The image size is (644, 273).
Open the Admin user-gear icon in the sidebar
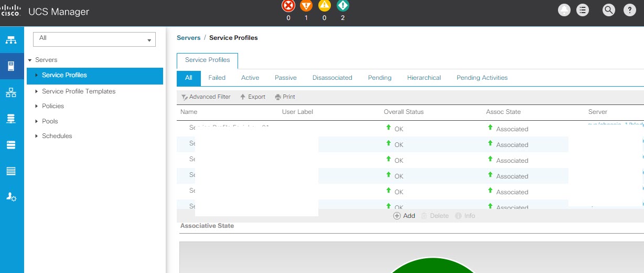coord(11,197)
